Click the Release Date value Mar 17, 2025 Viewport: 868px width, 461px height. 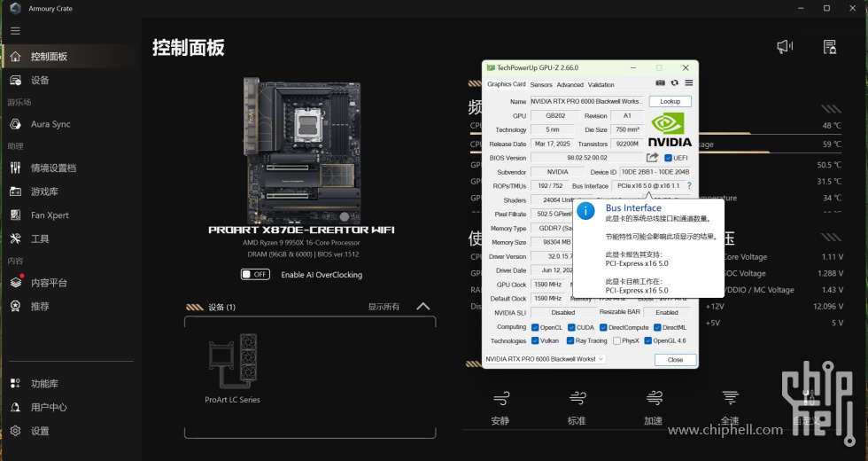552,144
